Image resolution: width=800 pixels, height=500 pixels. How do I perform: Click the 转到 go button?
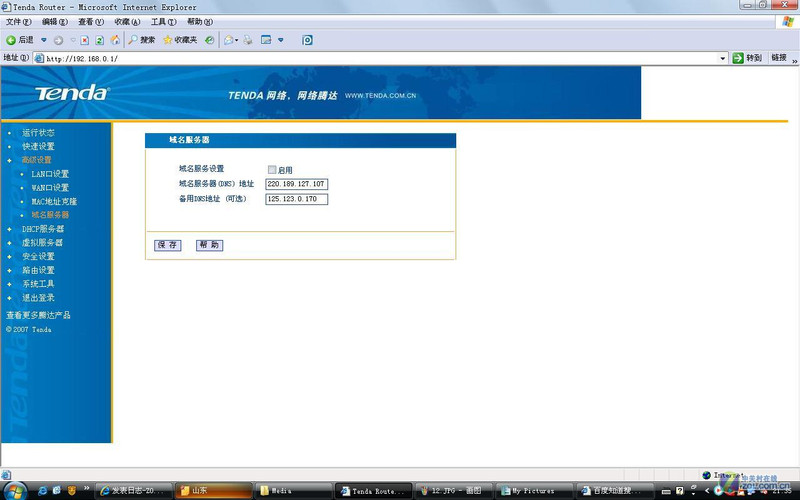tap(747, 58)
